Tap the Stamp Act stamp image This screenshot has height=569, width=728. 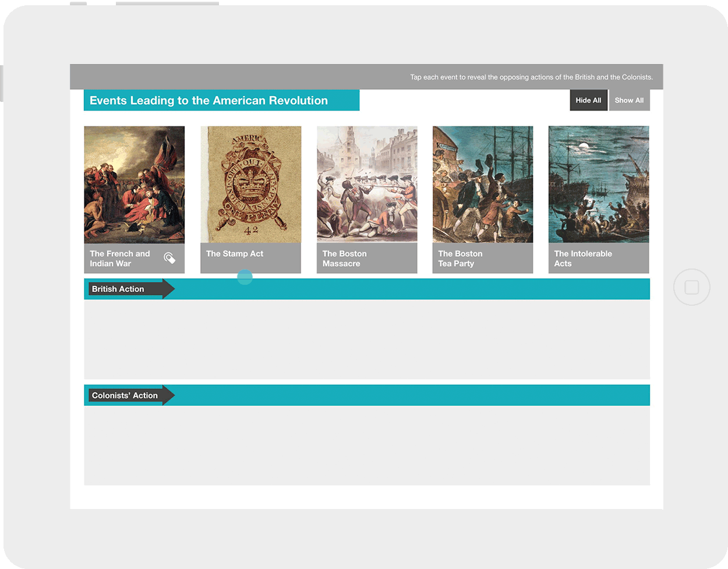coord(251,185)
